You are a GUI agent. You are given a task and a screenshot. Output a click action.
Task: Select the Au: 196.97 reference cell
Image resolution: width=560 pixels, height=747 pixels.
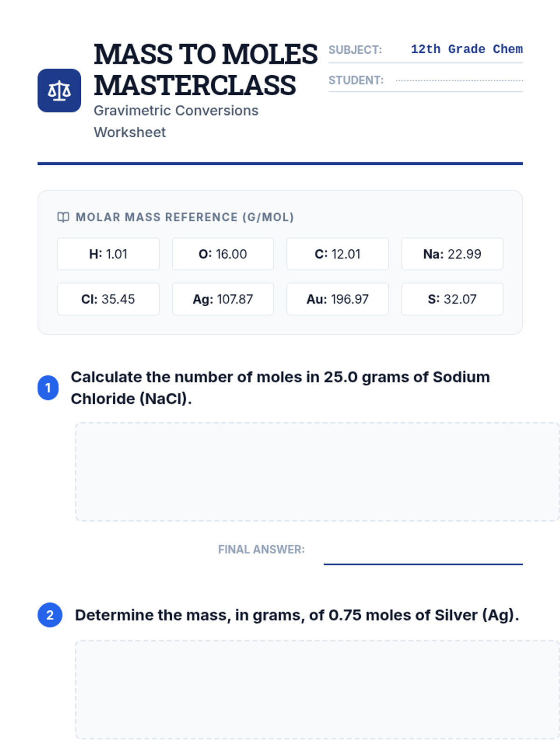337,299
